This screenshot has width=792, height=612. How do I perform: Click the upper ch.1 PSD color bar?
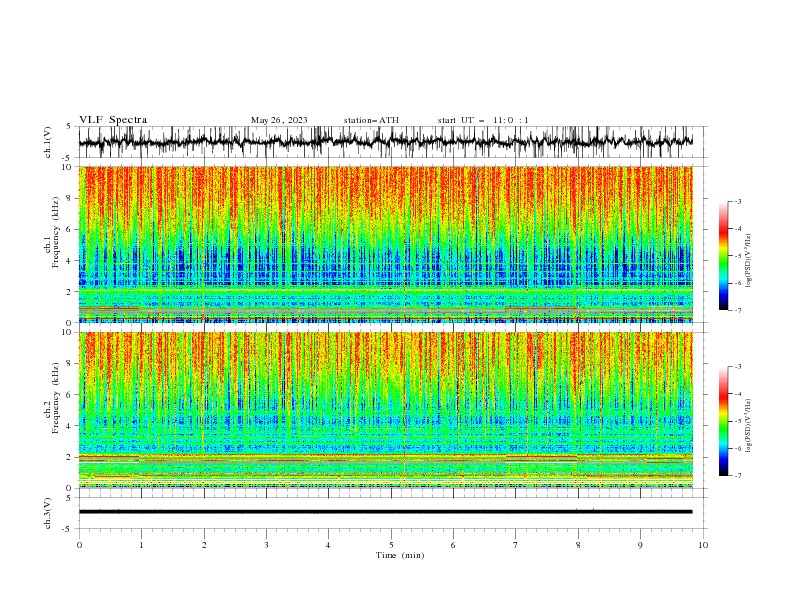(x=723, y=255)
